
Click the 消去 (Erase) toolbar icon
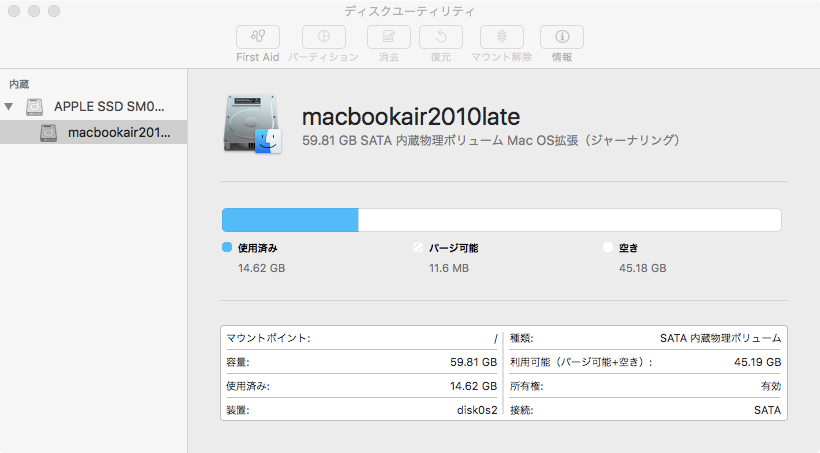click(389, 37)
